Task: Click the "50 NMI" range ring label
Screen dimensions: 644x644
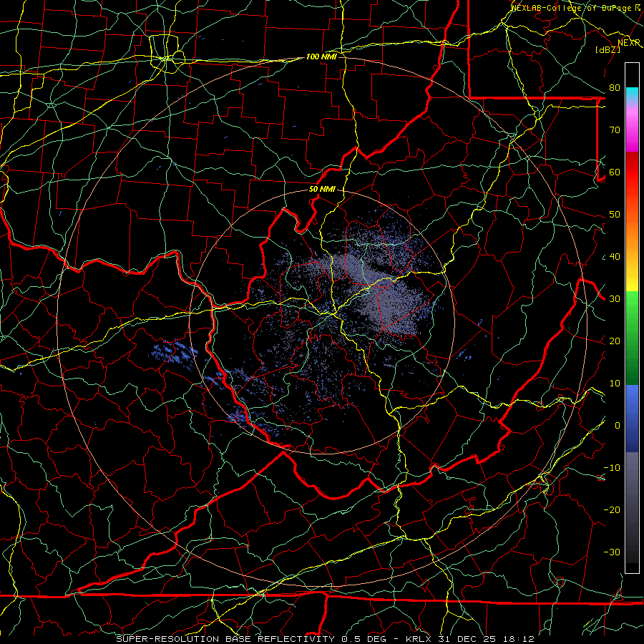Action: 322,190
